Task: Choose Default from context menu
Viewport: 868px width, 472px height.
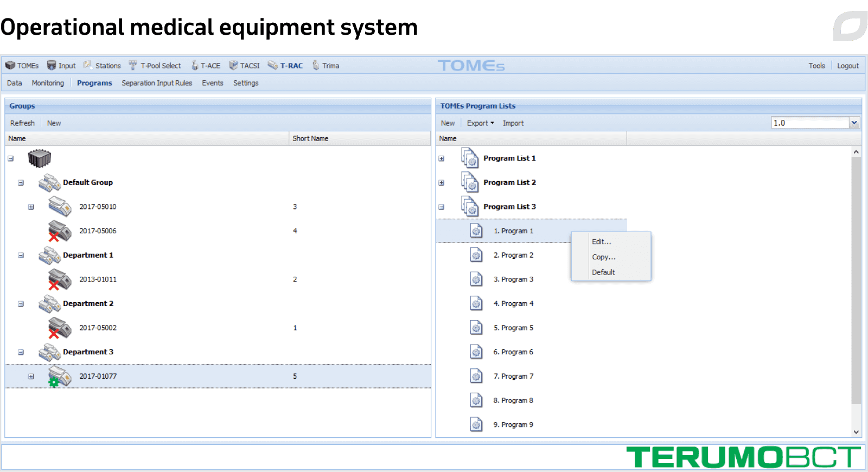Action: 603,272
